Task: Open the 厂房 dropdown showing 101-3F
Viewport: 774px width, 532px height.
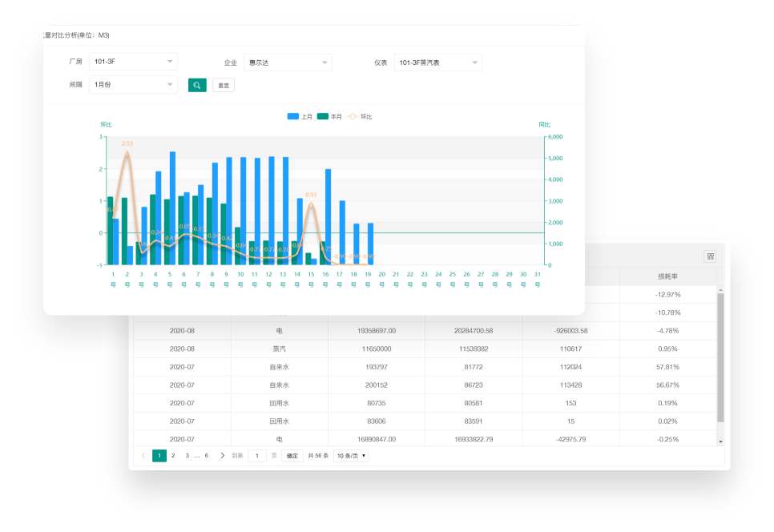Action: (x=133, y=62)
